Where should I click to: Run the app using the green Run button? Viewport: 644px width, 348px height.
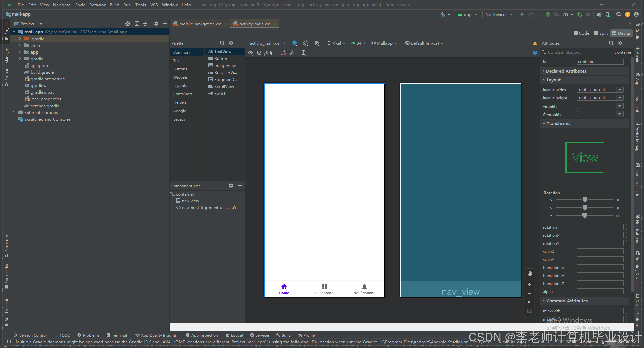pos(522,14)
